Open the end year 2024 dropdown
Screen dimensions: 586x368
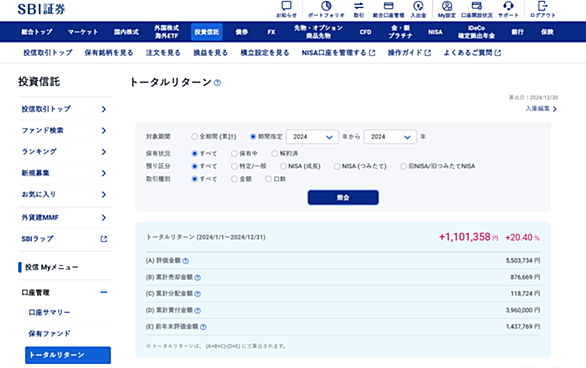click(x=390, y=137)
